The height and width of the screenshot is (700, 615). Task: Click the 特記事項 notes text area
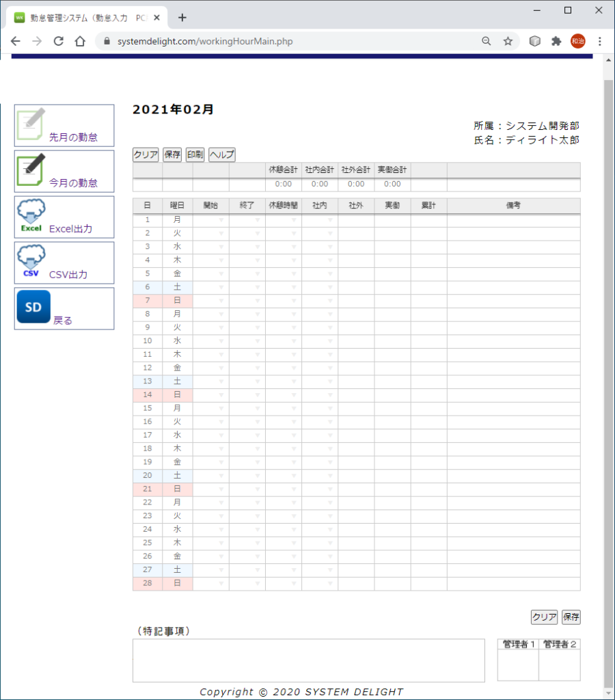pyautogui.click(x=309, y=660)
